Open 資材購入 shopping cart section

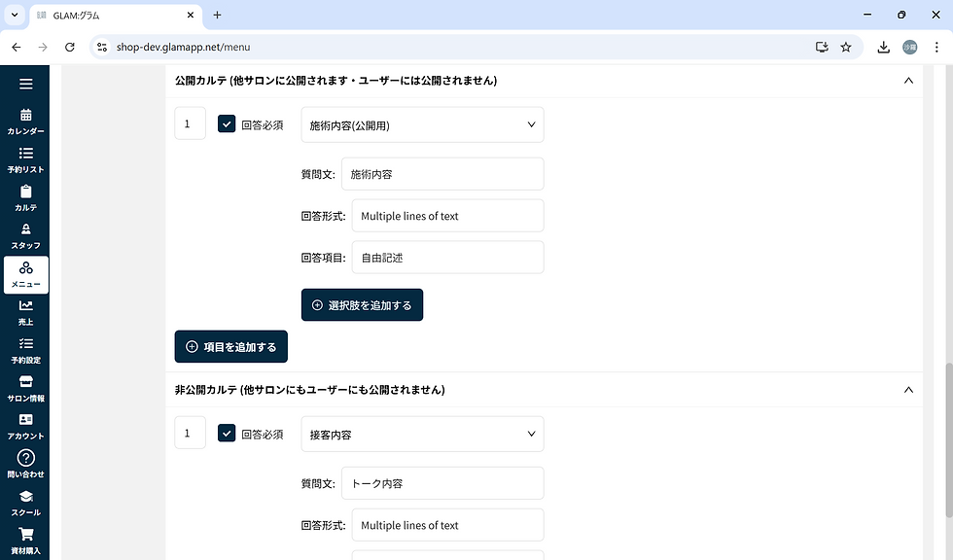coord(25,542)
